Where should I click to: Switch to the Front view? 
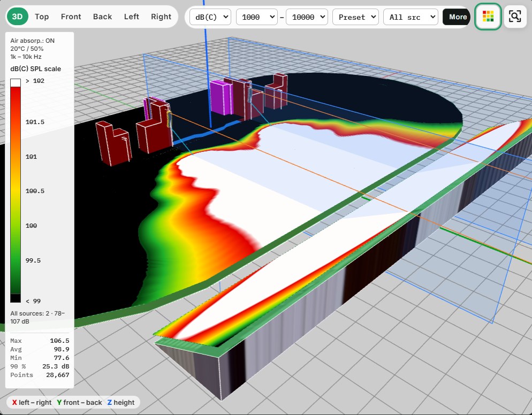71,17
